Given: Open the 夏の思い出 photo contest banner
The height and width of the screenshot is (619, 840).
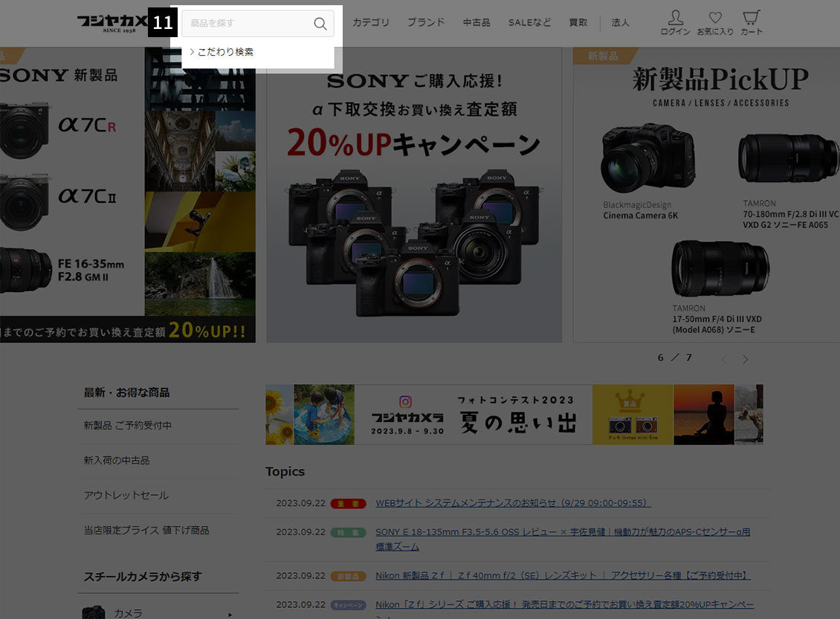Looking at the screenshot, I should tap(514, 415).
